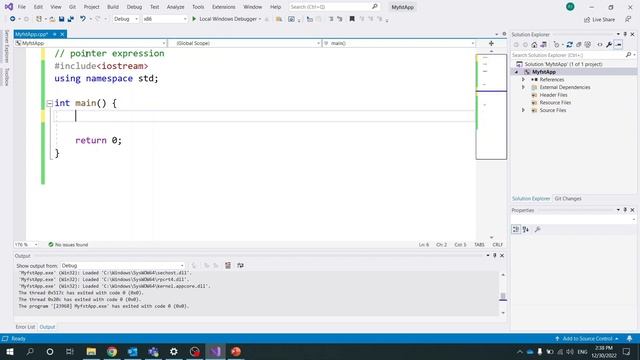Open File Explorer from taskbar
Screen dimensions: 640x360
tap(91, 351)
